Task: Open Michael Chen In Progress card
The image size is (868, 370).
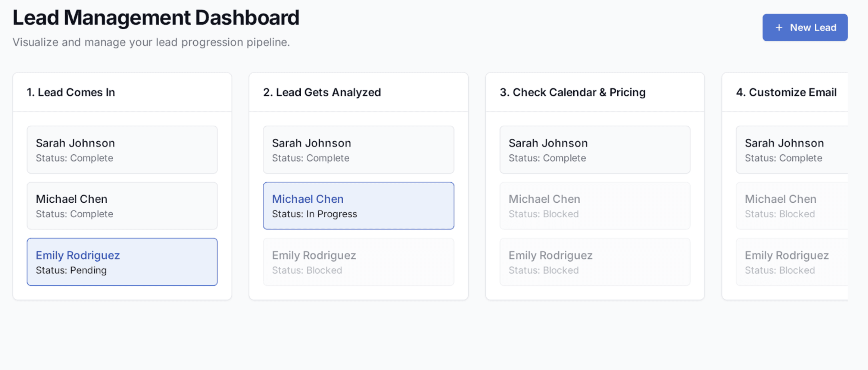Action: coord(358,206)
